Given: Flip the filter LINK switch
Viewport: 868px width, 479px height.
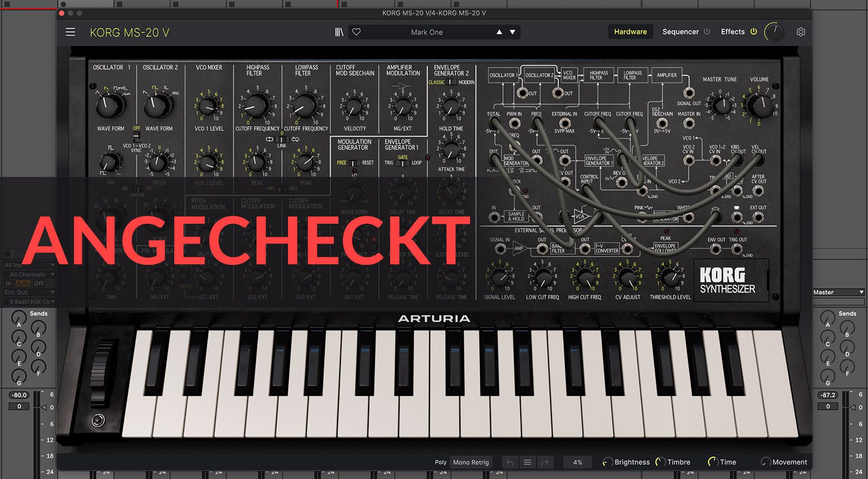Looking at the screenshot, I should click(x=282, y=139).
